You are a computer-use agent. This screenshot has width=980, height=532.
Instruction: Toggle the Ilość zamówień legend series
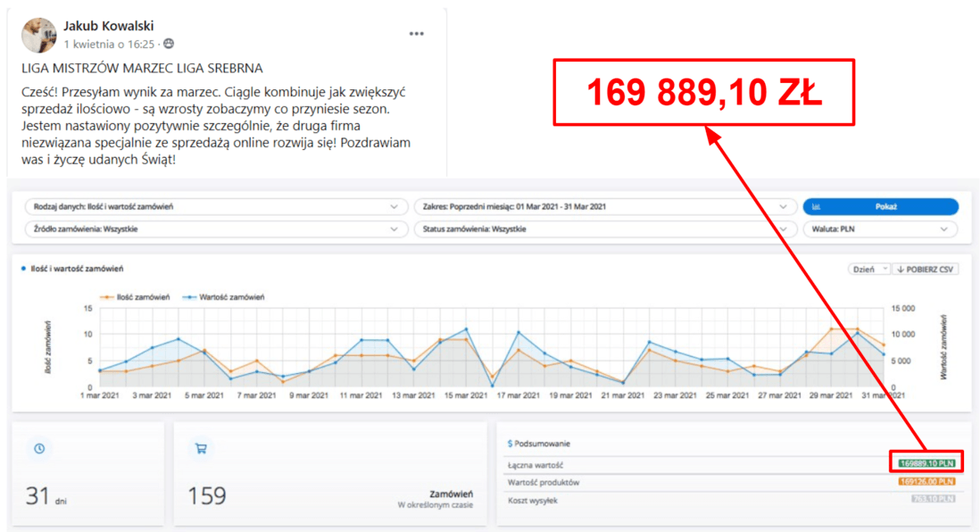click(135, 297)
